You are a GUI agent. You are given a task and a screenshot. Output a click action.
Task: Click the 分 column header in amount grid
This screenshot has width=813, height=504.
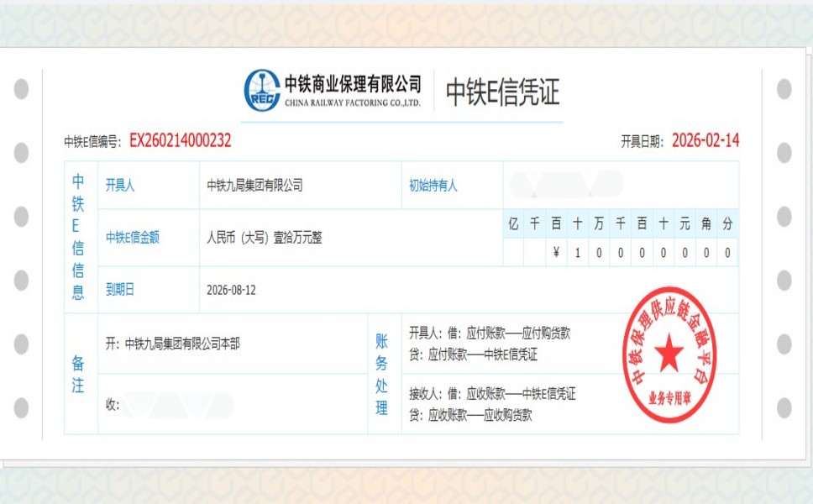pos(728,223)
